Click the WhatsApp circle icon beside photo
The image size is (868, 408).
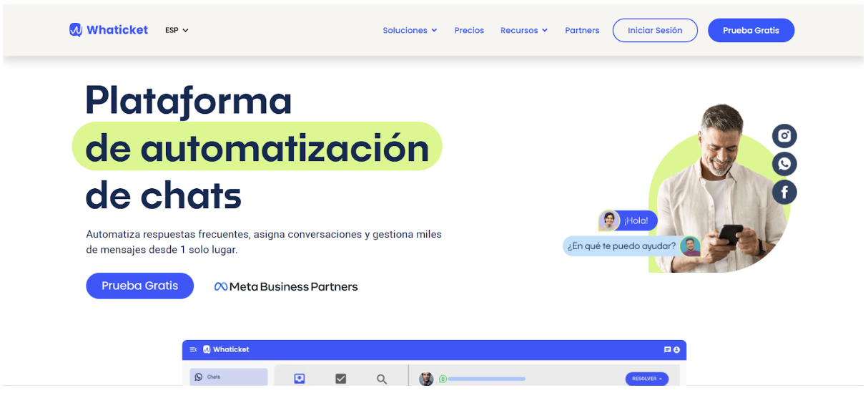coord(784,164)
